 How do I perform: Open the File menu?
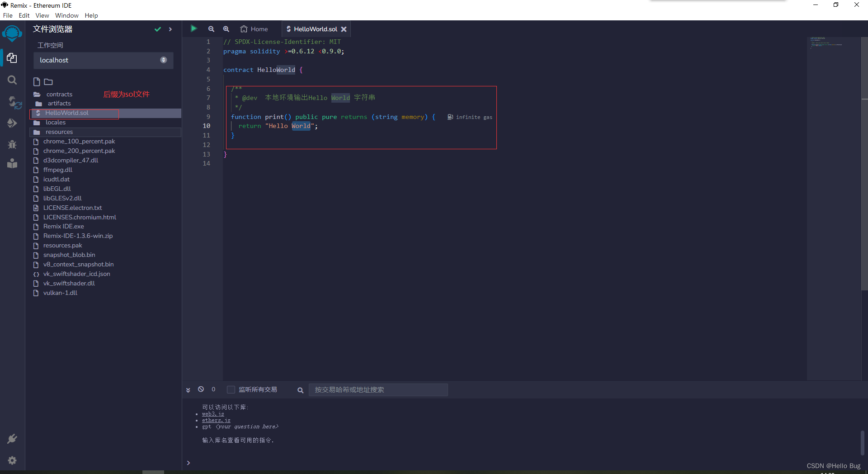(x=8, y=15)
